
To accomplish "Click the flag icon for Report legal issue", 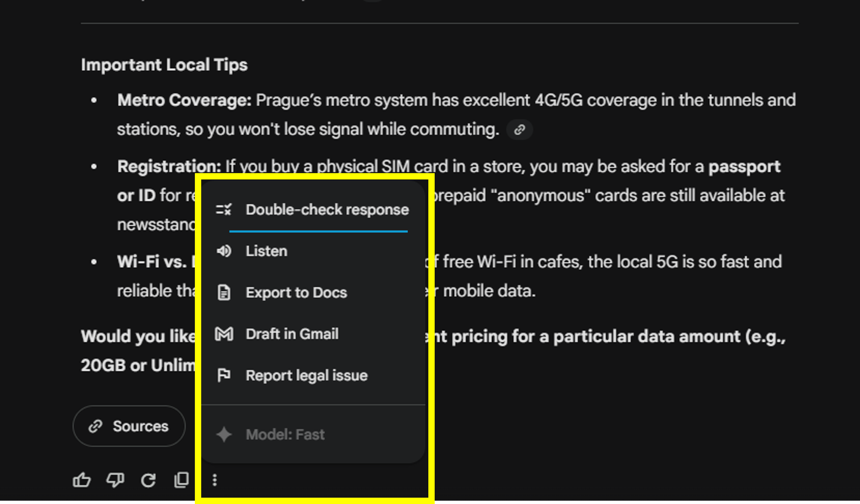I will (224, 375).
